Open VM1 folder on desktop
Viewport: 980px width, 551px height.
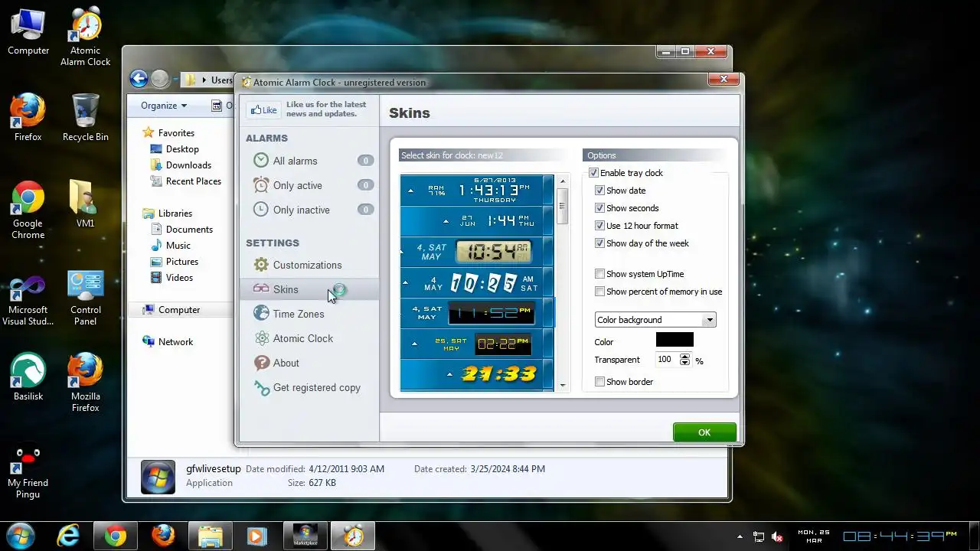coord(86,204)
